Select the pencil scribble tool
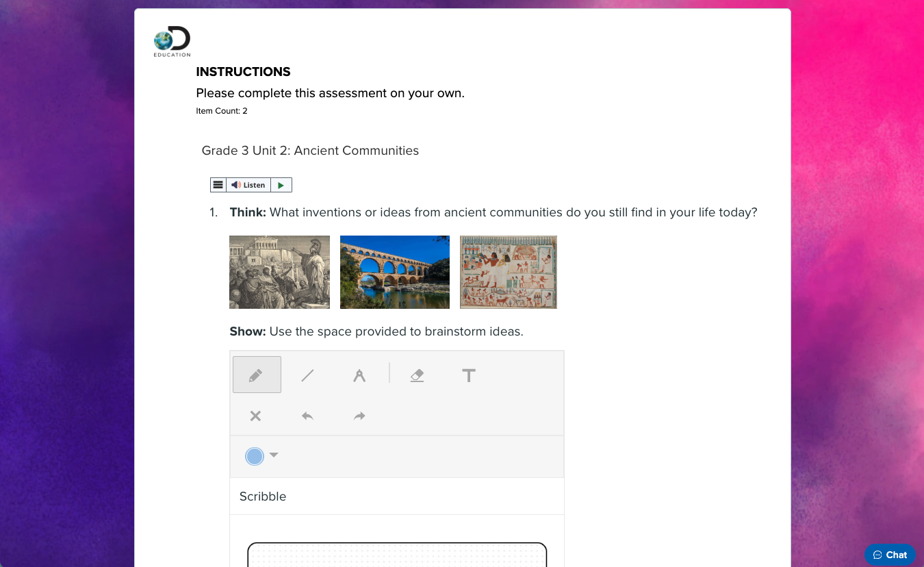The height and width of the screenshot is (567, 924). (257, 375)
